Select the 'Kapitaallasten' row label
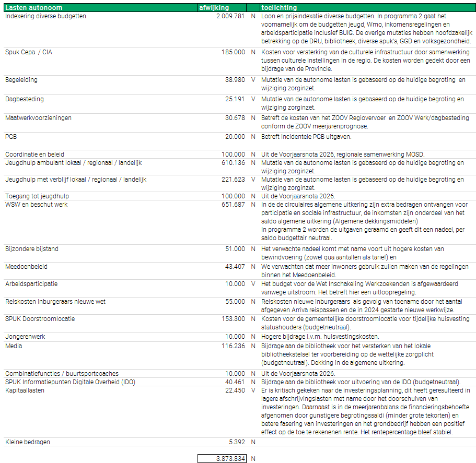The height and width of the screenshot is (463, 476). 25,390
